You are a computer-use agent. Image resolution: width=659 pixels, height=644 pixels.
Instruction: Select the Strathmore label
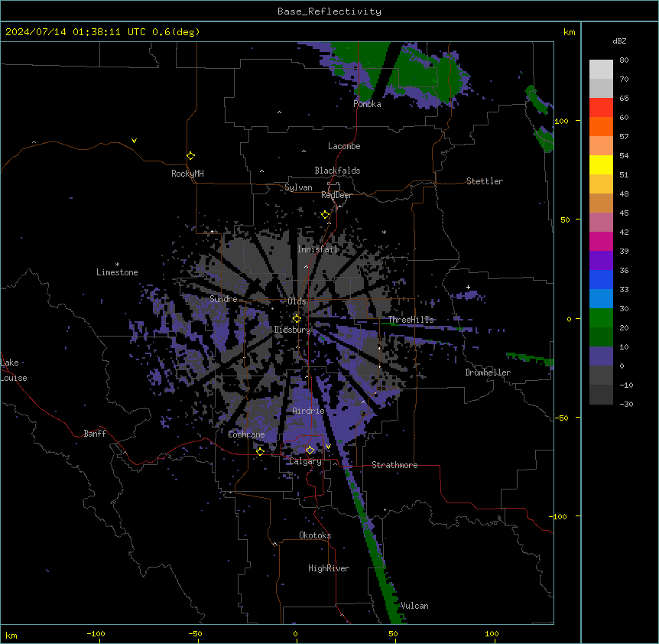coord(394,465)
